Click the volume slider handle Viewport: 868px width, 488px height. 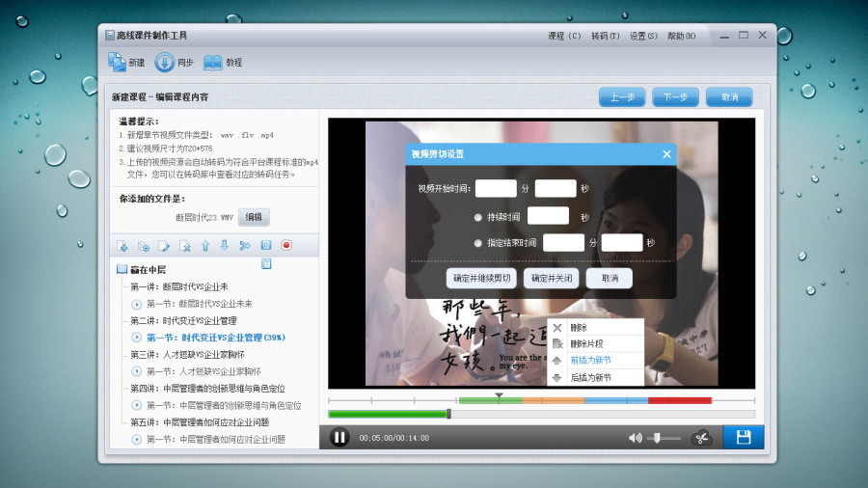(x=657, y=438)
